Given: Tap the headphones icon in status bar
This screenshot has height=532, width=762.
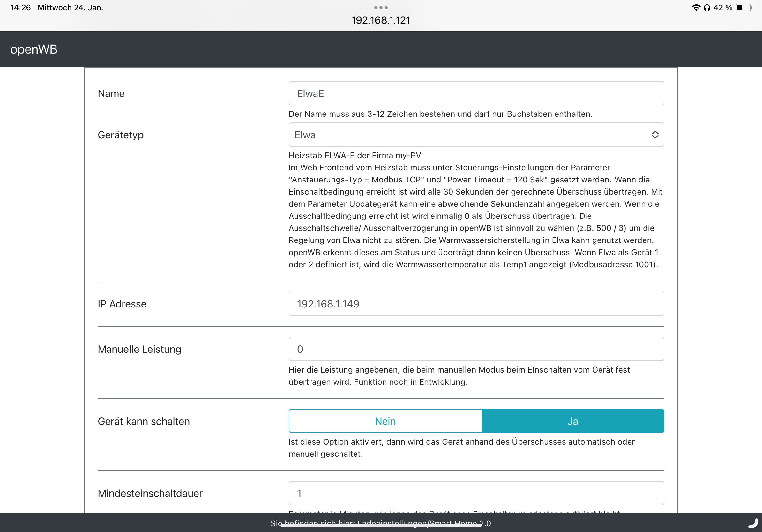Looking at the screenshot, I should (x=707, y=8).
